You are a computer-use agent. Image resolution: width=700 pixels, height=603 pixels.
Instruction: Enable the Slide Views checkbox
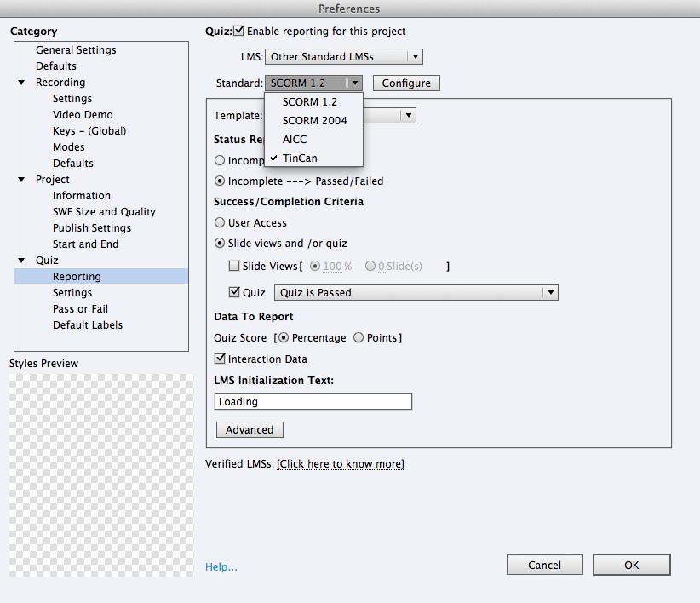pyautogui.click(x=234, y=266)
